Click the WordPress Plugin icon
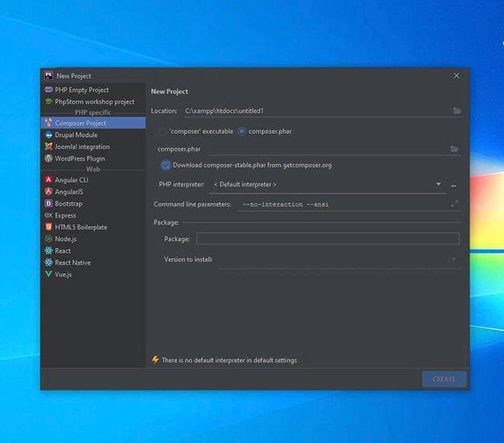The height and width of the screenshot is (443, 504). 49,159
